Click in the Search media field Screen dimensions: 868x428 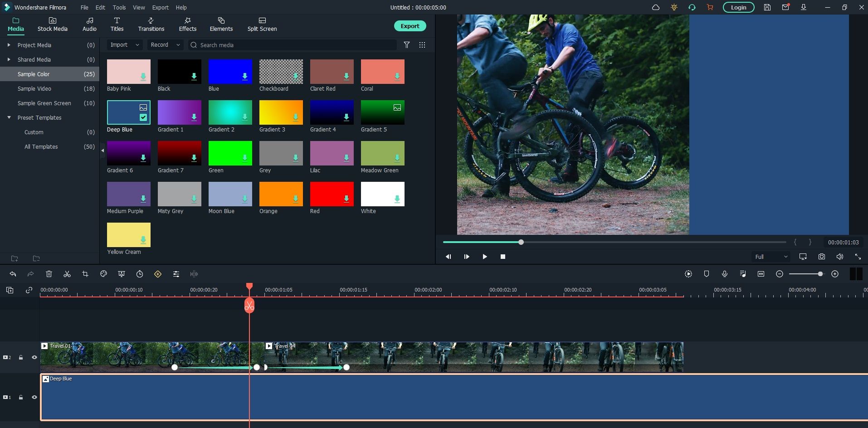tap(295, 45)
